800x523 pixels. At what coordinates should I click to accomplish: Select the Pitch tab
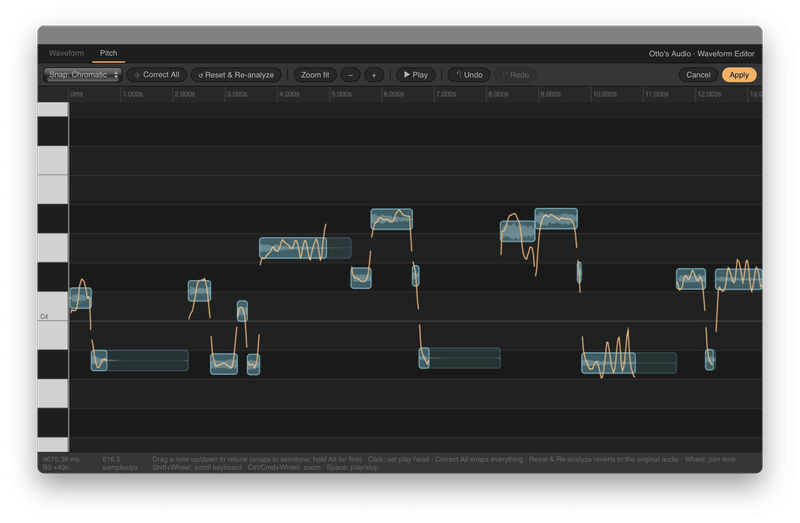pos(108,53)
